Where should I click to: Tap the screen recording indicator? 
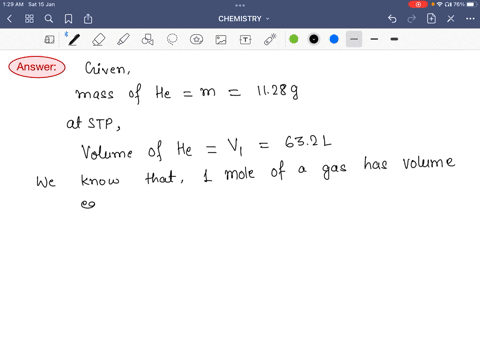pyautogui.click(x=418, y=4)
